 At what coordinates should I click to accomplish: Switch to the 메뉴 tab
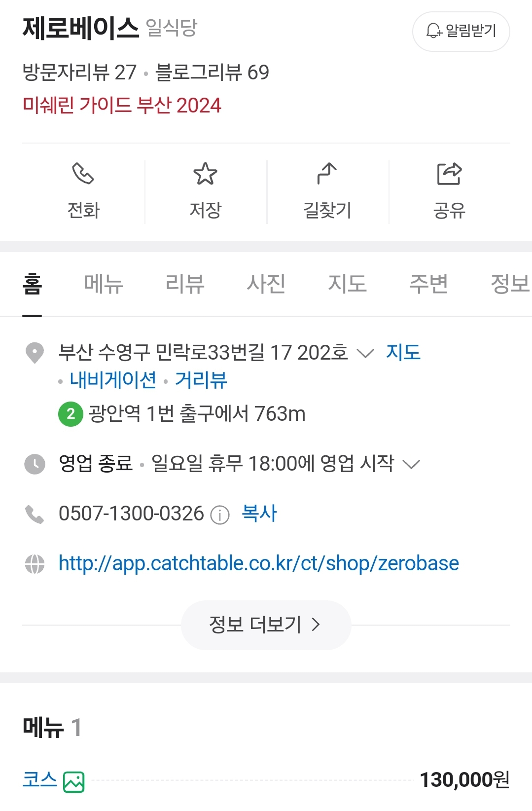[104, 284]
